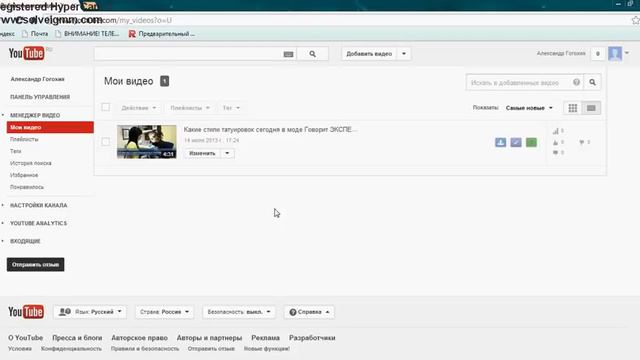
Task: Tick the checkbox beside the tattoo video
Action: 106,142
